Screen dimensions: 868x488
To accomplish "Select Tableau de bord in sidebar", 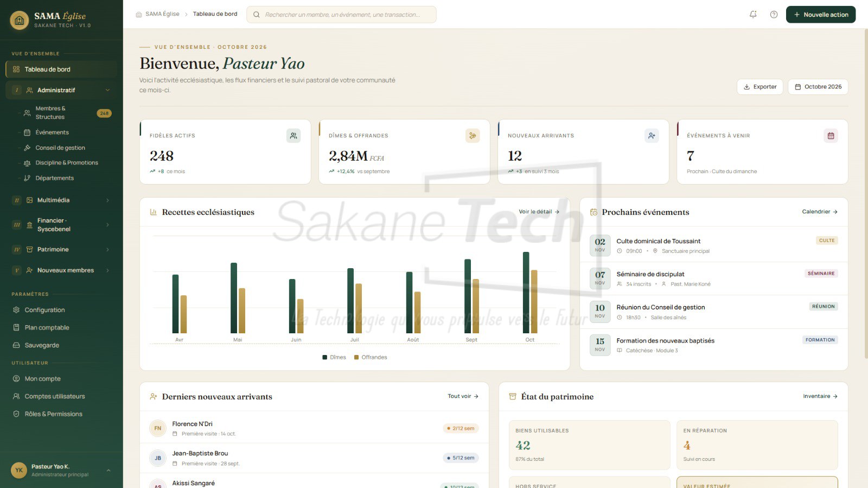I will coord(61,69).
